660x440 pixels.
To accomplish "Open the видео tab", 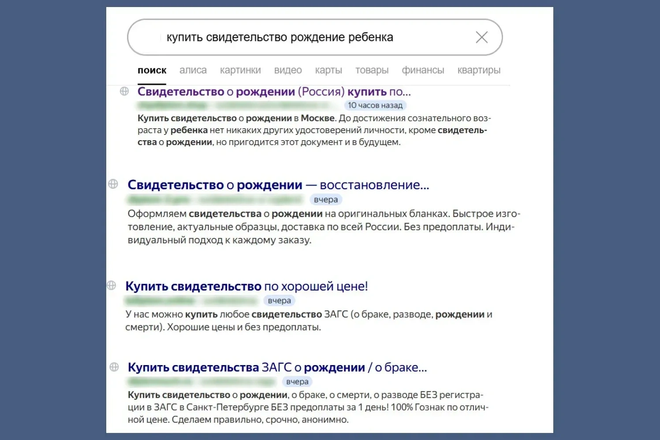I will click(x=288, y=70).
